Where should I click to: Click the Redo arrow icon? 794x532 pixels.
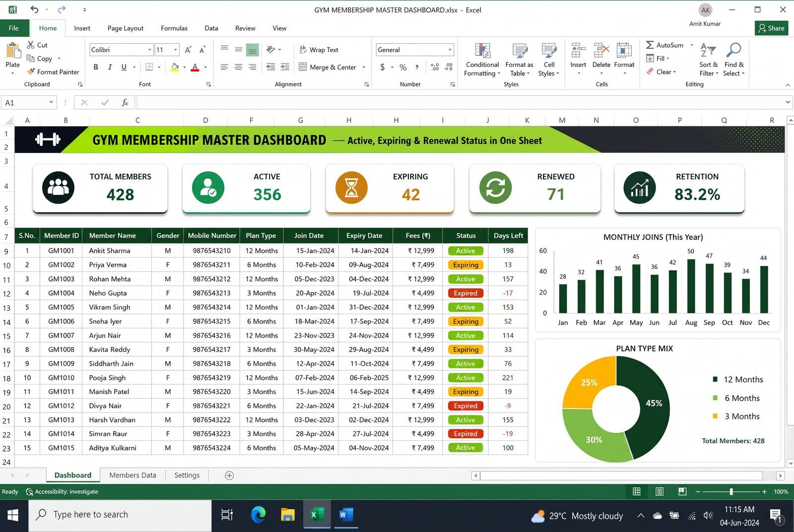[x=62, y=9]
